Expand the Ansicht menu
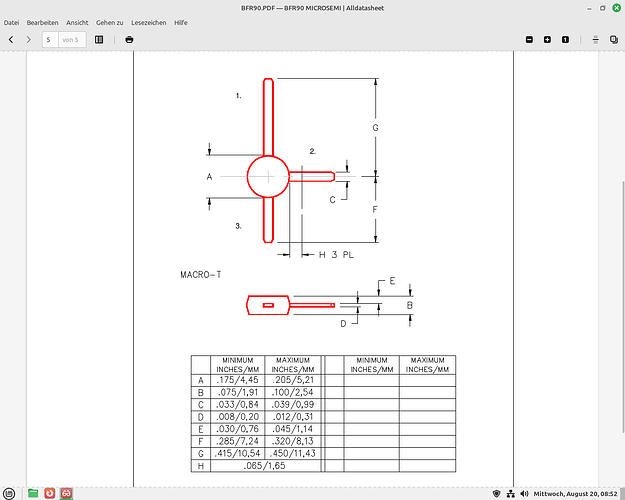 (x=77, y=22)
